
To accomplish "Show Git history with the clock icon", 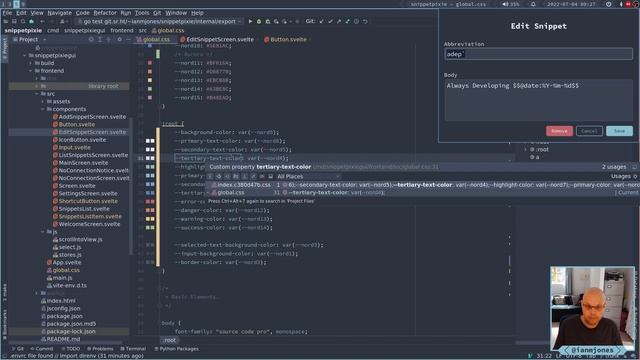I will (x=356, y=21).
